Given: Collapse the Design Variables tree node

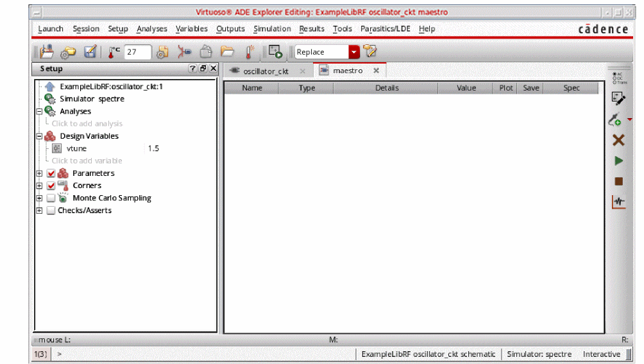Looking at the screenshot, I should [x=39, y=136].
